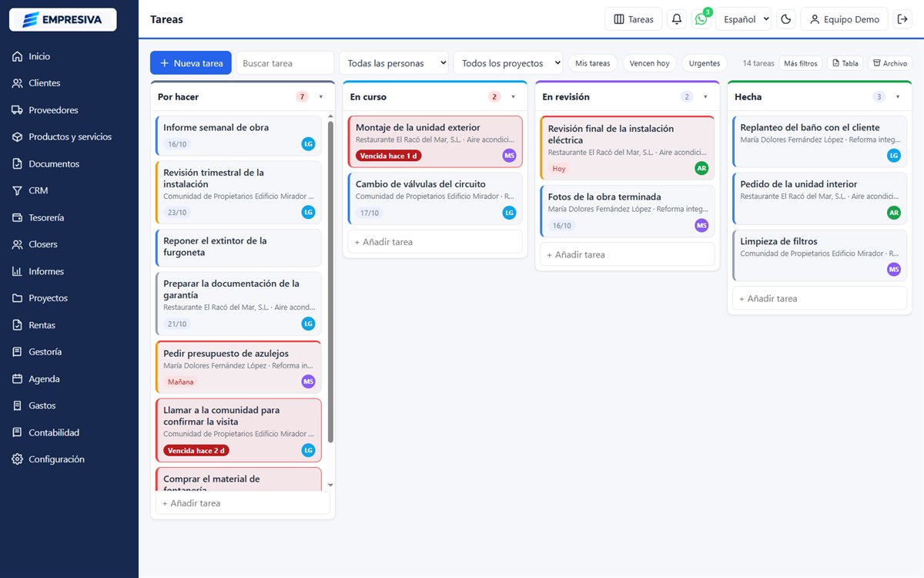Click the Por hacer column scrollbar
The height and width of the screenshot is (578, 924).
(x=331, y=281)
